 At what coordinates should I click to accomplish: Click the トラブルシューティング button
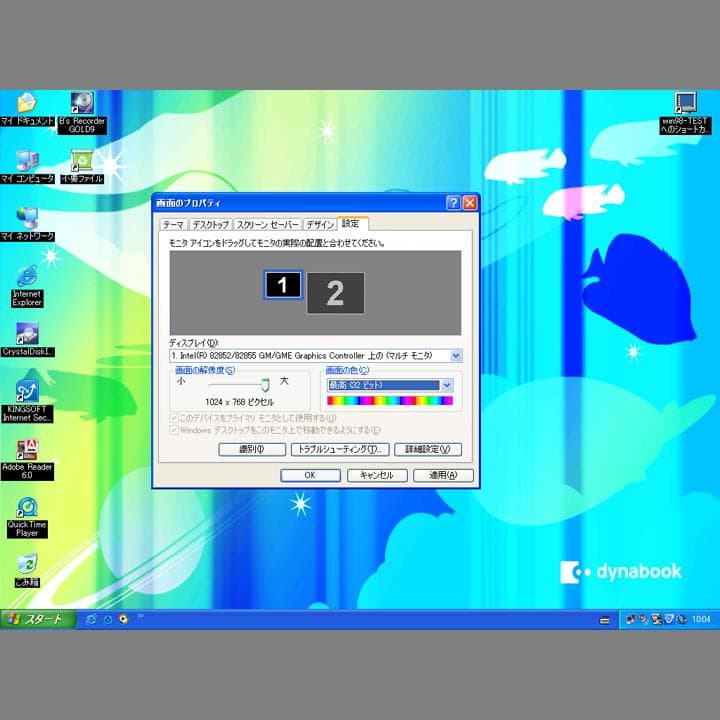[x=340, y=450]
